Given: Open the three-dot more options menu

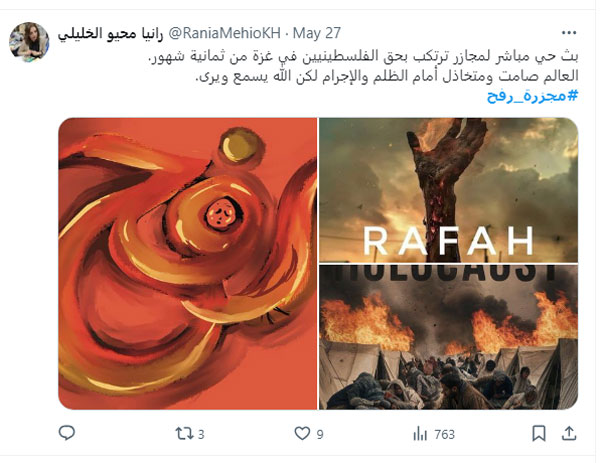Looking at the screenshot, I should [x=569, y=33].
